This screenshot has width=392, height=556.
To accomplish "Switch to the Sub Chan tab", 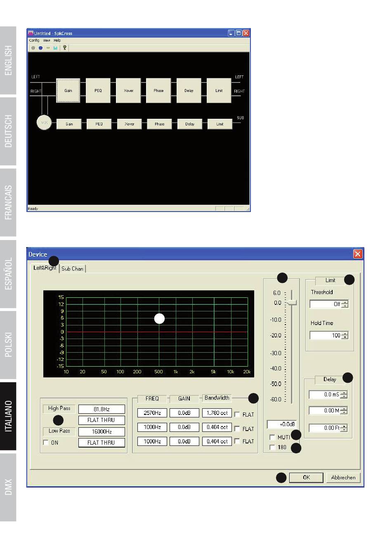I will click(73, 269).
